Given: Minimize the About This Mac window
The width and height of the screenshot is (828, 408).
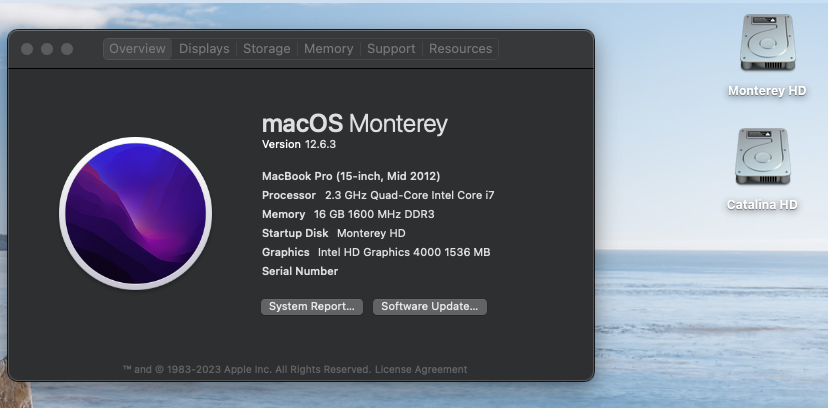Looking at the screenshot, I should (47, 49).
